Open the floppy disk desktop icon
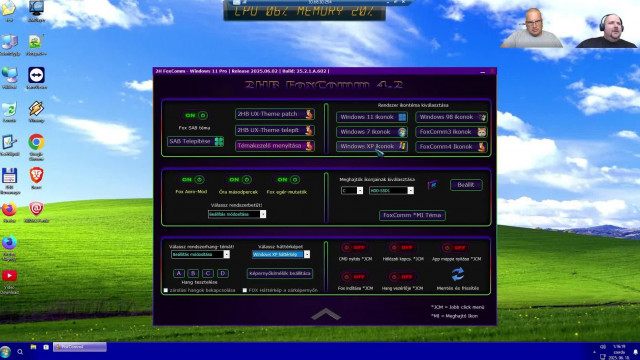This screenshot has width=640, height=360. point(9,176)
